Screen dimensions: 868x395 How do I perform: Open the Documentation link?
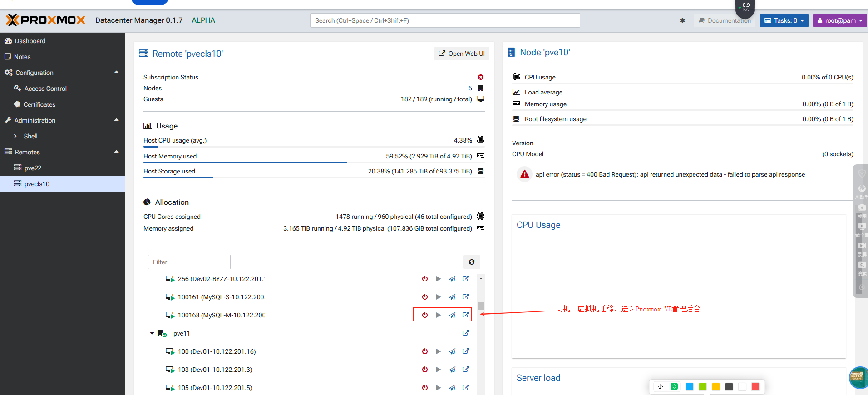725,20
